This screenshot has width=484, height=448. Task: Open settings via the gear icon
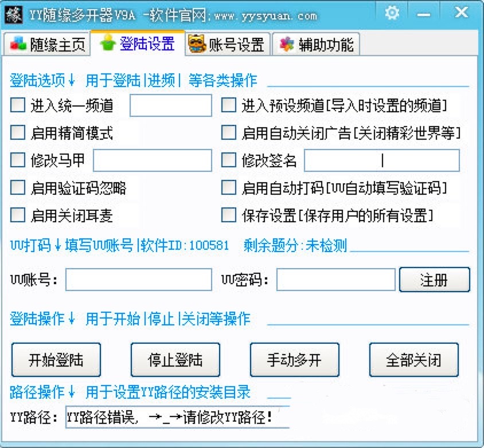[392, 13]
